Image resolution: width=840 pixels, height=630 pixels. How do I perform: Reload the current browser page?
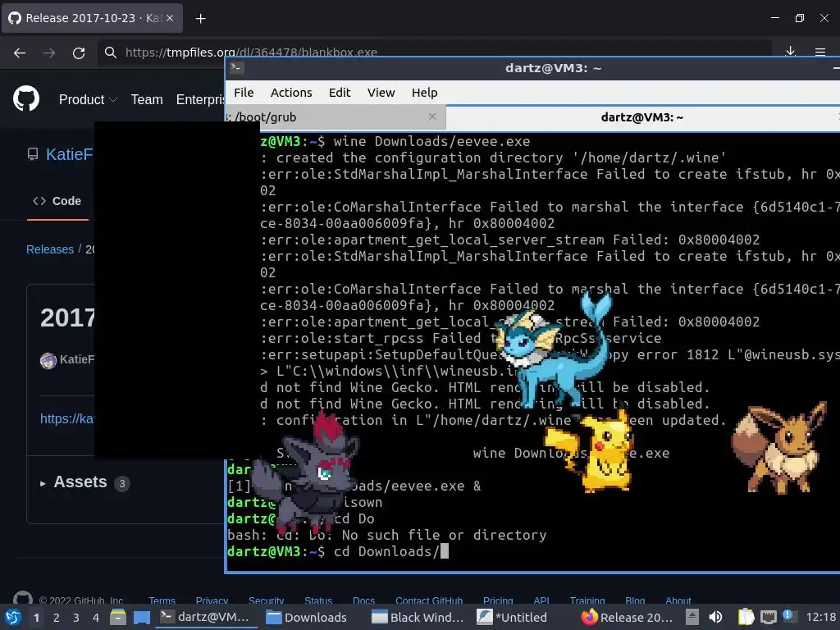(x=79, y=52)
